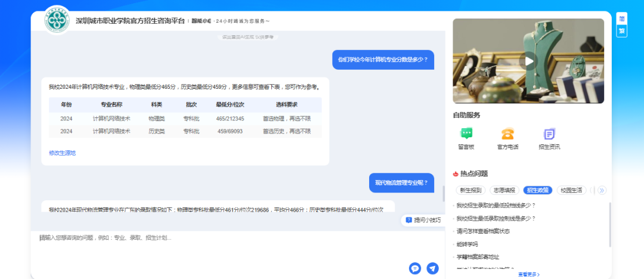Select the 招生政策 category tab

538,190
